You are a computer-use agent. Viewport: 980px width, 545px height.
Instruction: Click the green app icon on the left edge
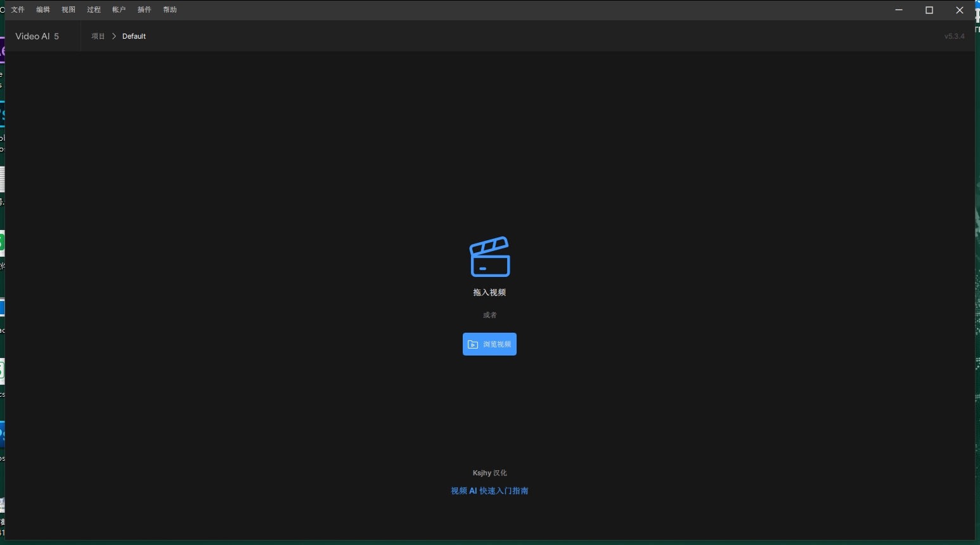click(x=1, y=243)
